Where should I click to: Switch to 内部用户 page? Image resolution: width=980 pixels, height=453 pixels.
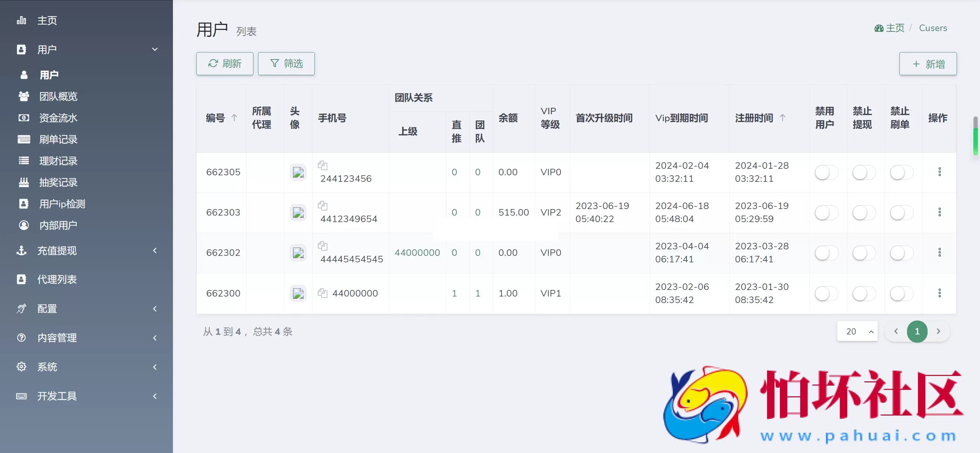click(x=59, y=225)
